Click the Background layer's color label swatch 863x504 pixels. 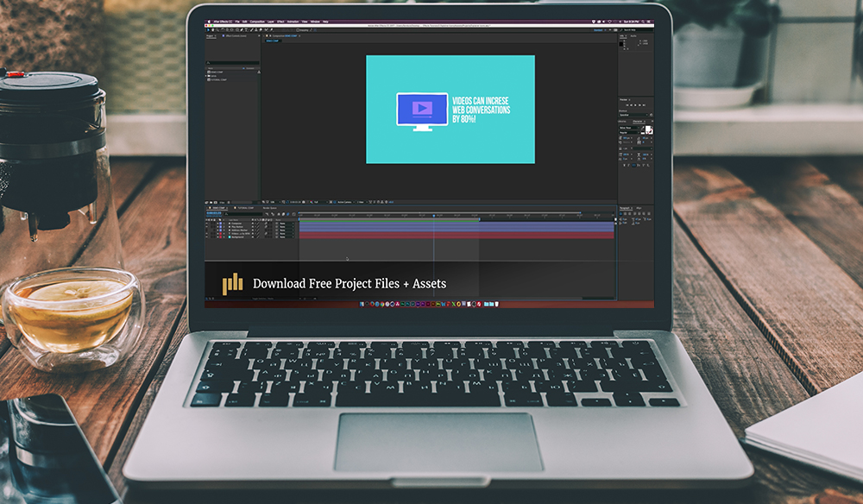(x=218, y=237)
